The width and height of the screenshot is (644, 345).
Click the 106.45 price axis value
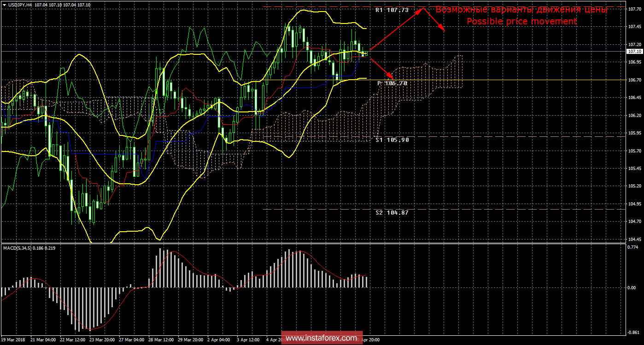click(634, 98)
